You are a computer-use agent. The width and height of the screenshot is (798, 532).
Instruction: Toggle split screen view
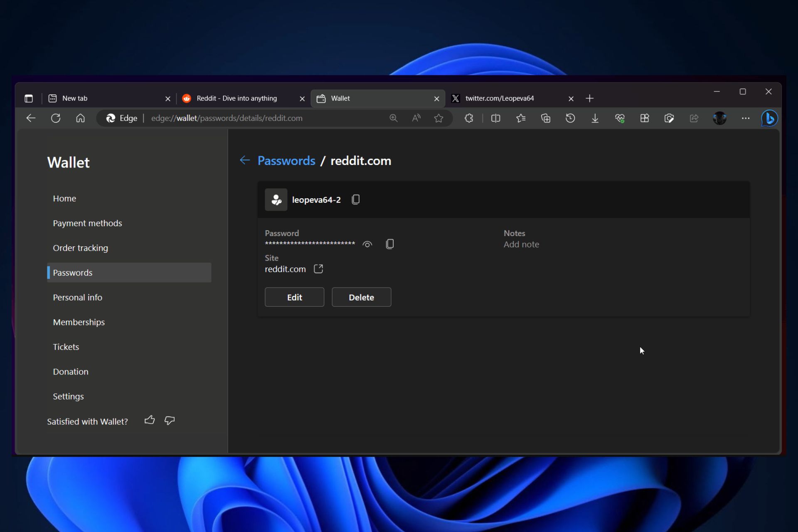pyautogui.click(x=496, y=118)
